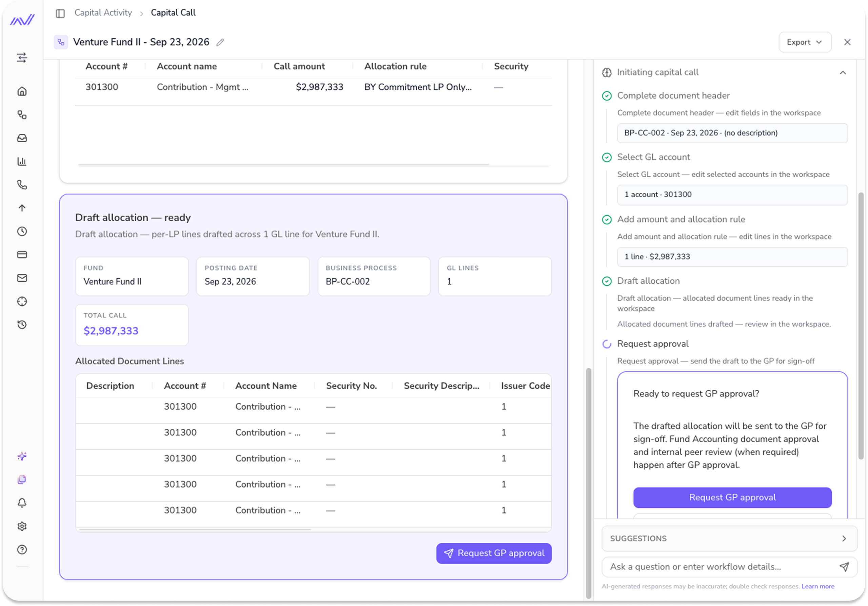
Task: Collapse the Initiating capital call section
Action: point(843,73)
